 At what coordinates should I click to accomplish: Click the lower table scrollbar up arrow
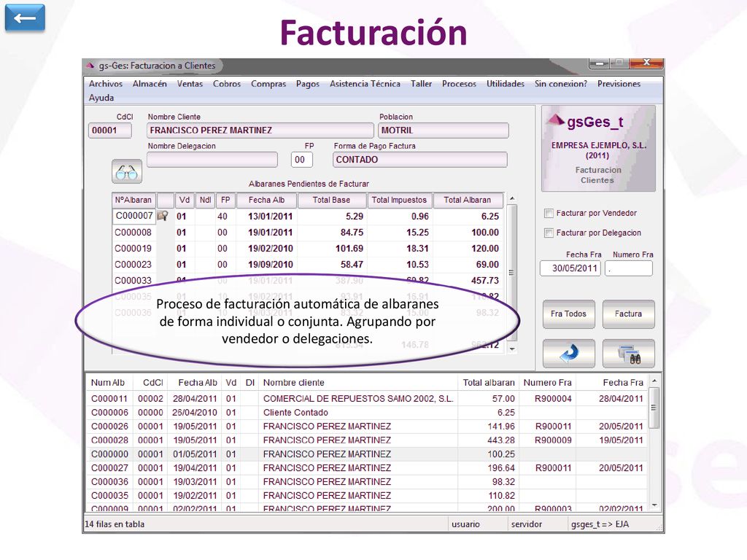pos(654,381)
